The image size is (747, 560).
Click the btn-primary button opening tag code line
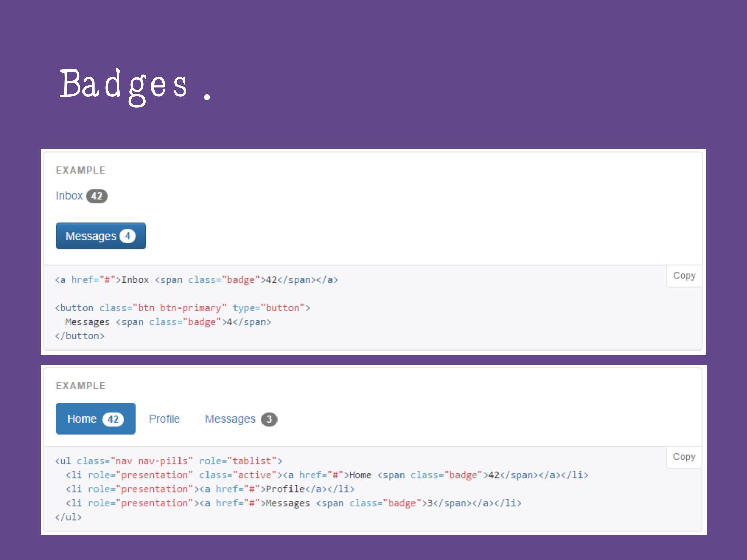pos(182,308)
